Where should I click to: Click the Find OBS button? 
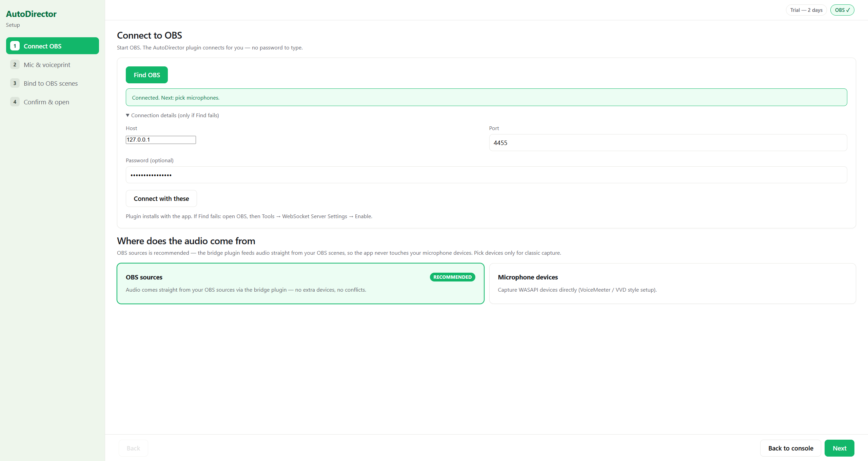[x=147, y=75]
